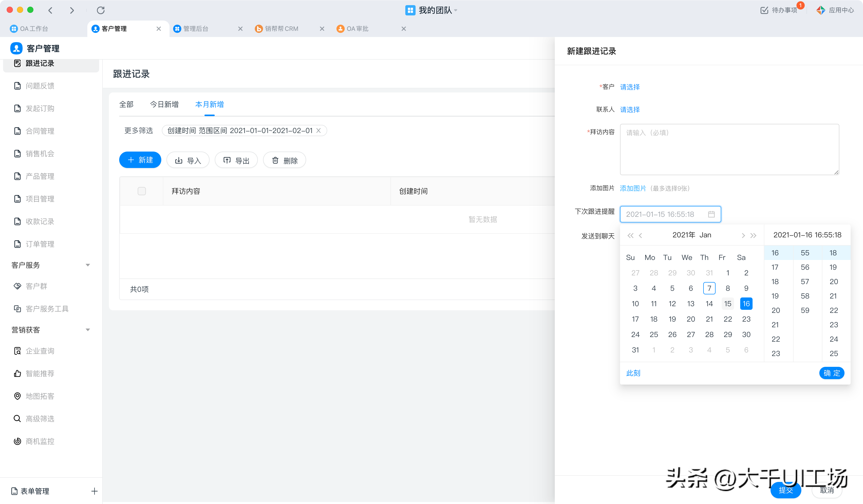Click the plus icon beside 表单管理
This screenshot has width=863, height=504.
click(x=95, y=491)
